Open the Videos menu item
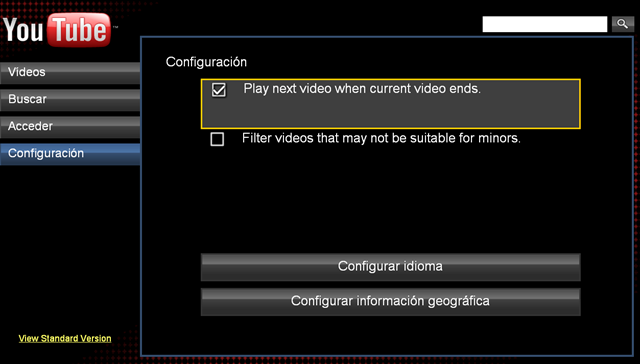Image resolution: width=640 pixels, height=364 pixels. (70, 73)
